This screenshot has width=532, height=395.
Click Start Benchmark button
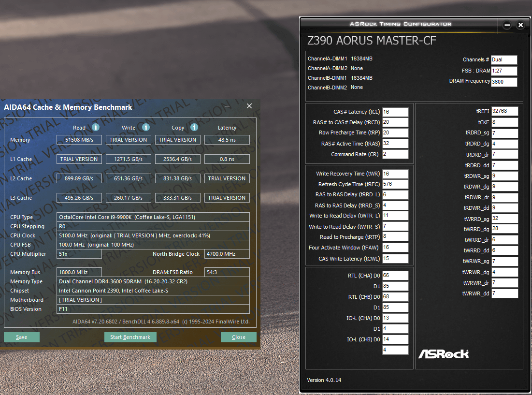click(x=130, y=337)
